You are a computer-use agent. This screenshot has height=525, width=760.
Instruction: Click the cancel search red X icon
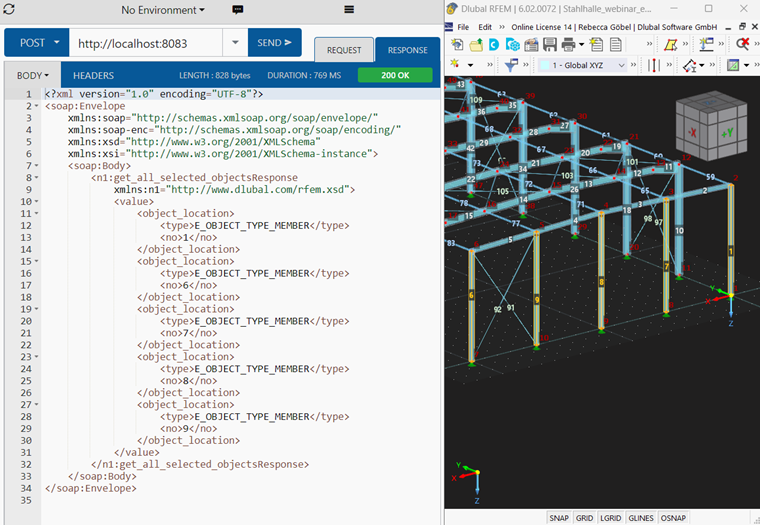742,45
